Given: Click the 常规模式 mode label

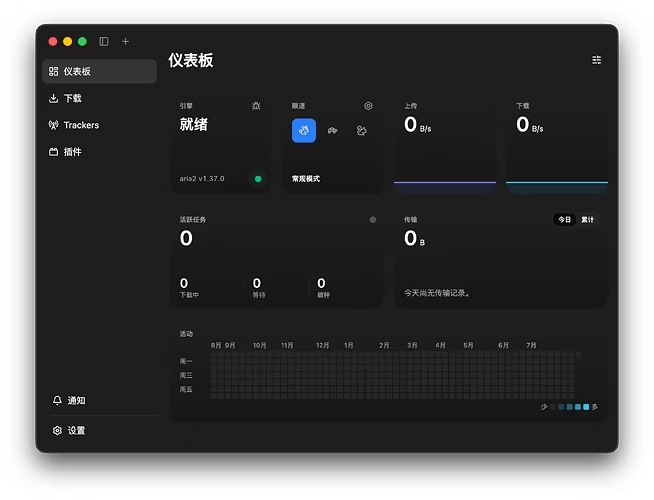Looking at the screenshot, I should pos(306,178).
